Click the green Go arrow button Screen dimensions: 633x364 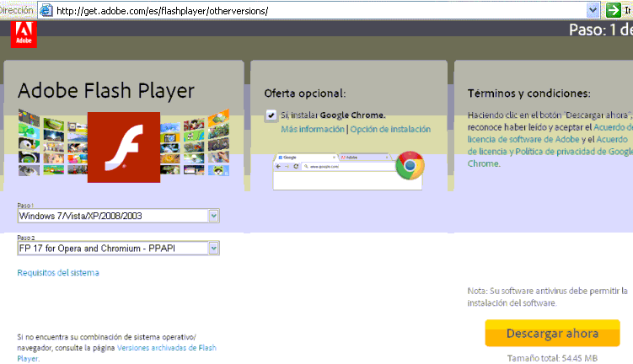click(614, 10)
